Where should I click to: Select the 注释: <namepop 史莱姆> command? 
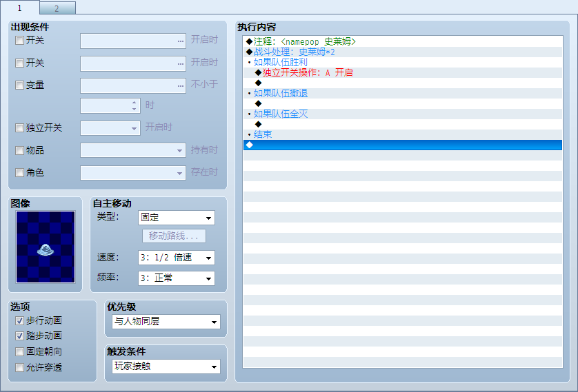click(x=403, y=41)
